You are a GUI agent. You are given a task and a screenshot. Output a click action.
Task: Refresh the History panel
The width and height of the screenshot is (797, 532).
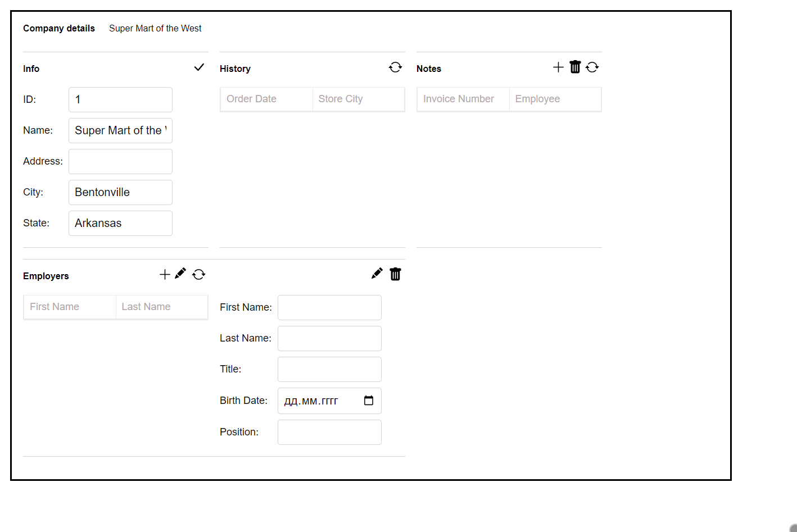[395, 67]
